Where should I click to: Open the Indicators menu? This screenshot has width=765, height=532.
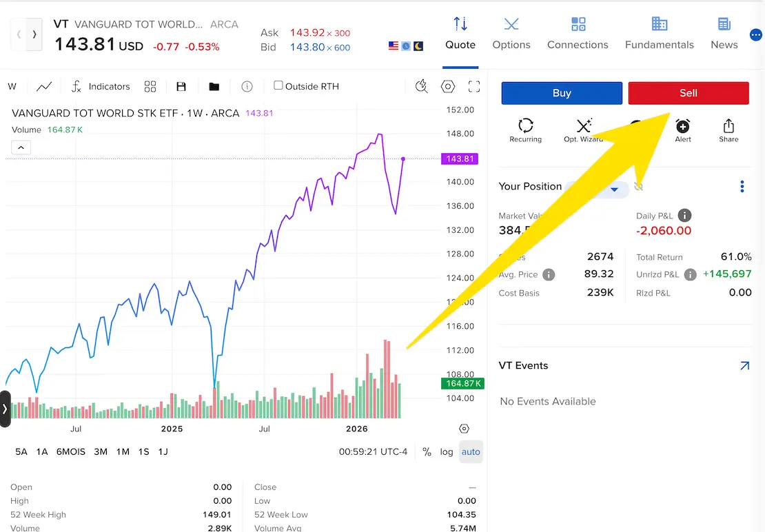point(101,87)
